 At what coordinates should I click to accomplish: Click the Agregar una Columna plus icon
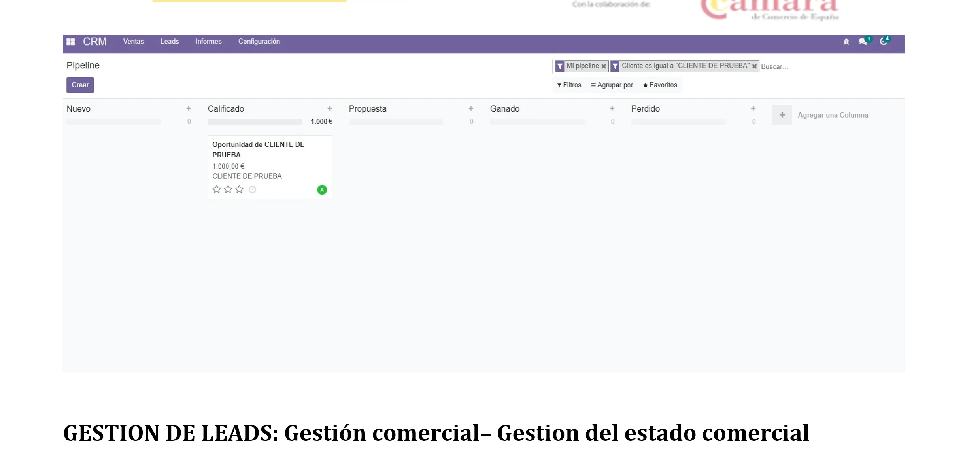coord(782,115)
